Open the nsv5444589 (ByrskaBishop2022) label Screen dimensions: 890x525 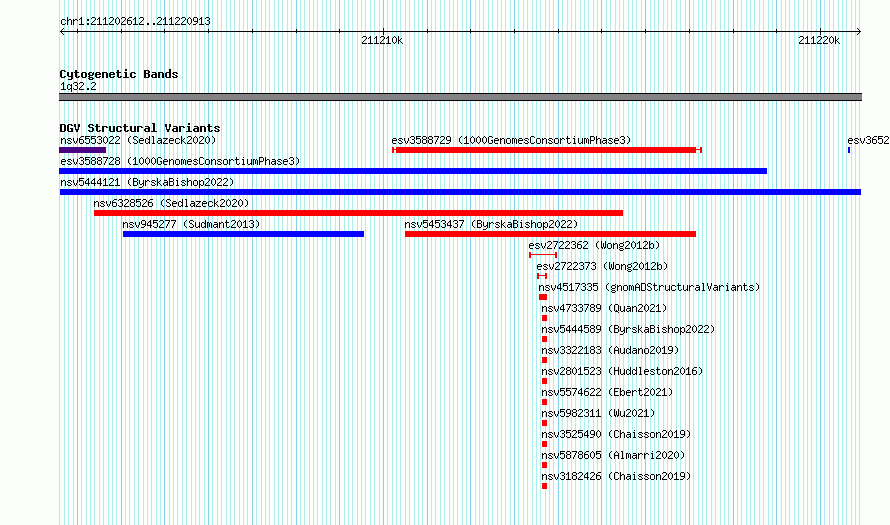[628, 329]
